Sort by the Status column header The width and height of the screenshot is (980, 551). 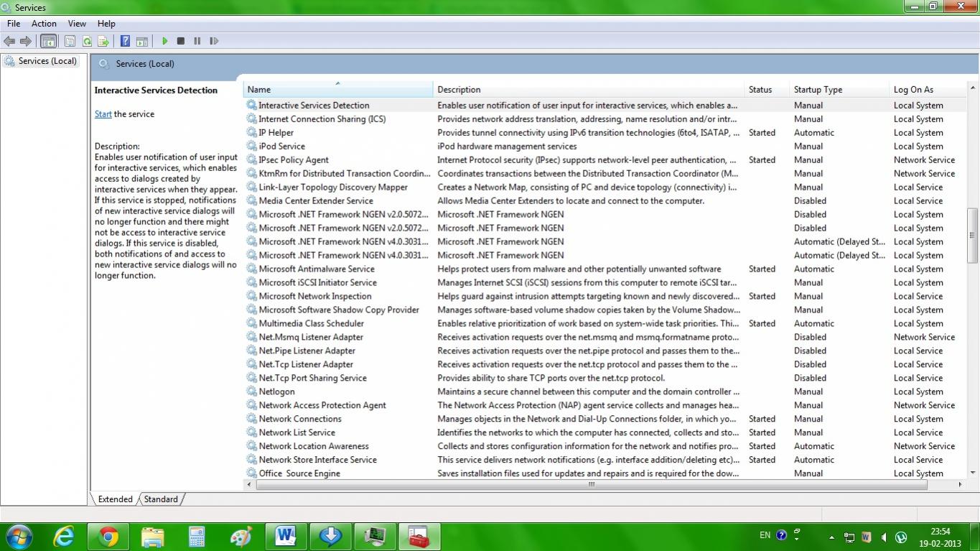tap(767, 90)
